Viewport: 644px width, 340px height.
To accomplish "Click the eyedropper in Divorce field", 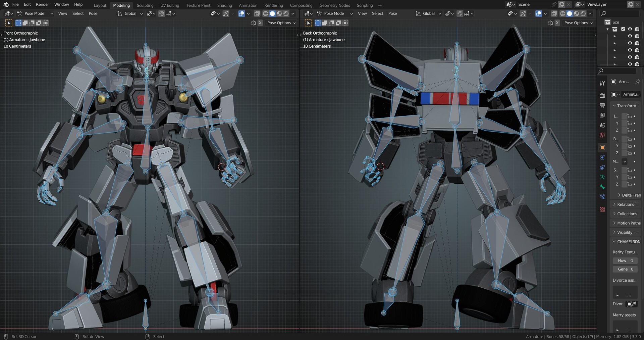I will coord(634,304).
